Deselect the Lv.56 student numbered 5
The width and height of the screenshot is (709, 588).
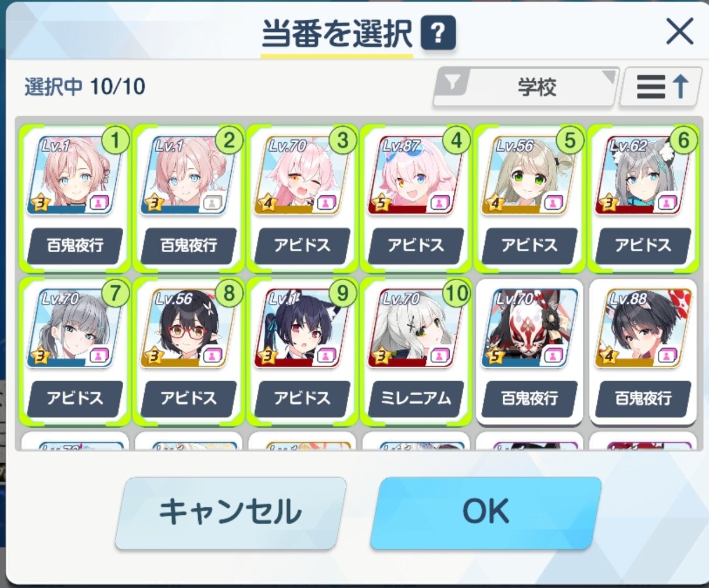pyautogui.click(x=529, y=198)
